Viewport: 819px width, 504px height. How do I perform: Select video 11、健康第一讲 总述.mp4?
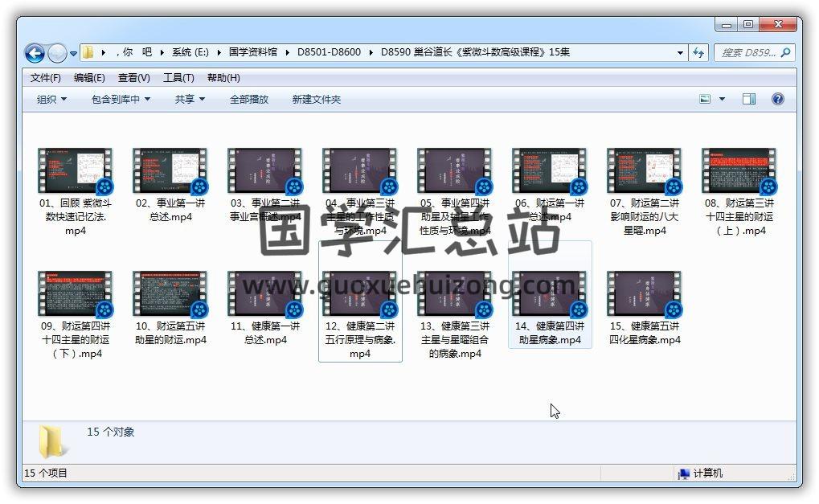coord(265,308)
